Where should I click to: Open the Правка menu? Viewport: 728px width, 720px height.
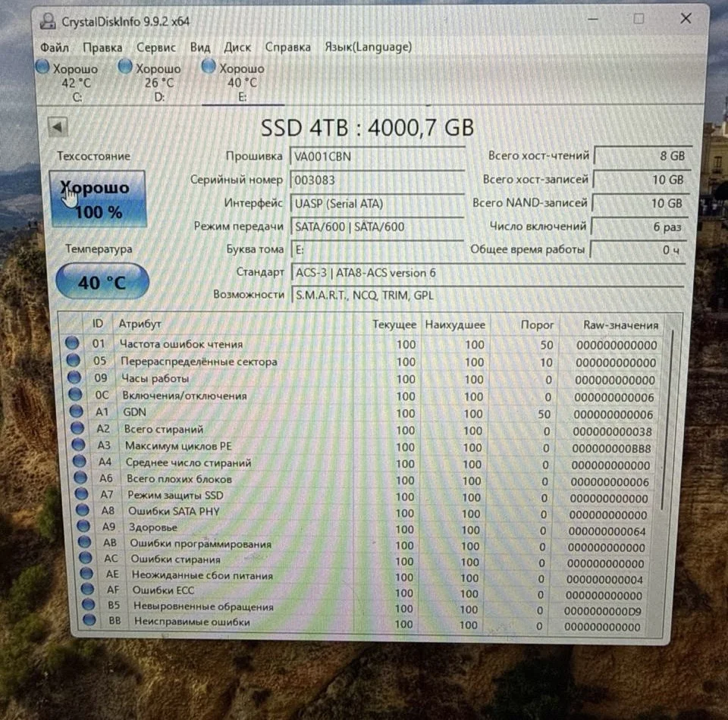coord(102,48)
